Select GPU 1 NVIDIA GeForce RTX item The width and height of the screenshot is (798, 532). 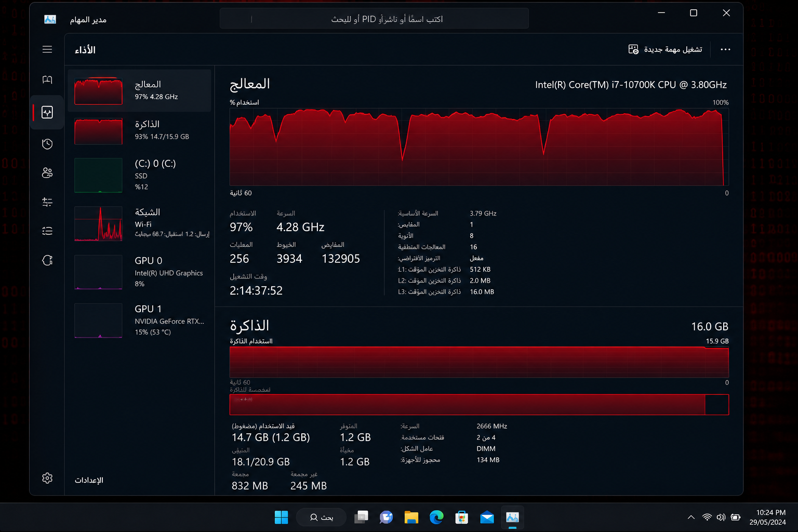click(140, 320)
